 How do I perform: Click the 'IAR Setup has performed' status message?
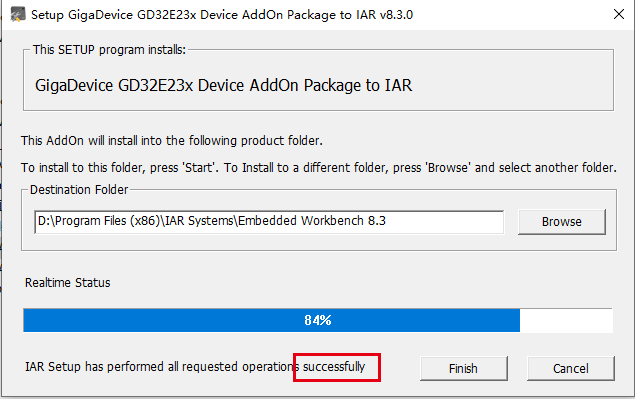tap(195, 367)
